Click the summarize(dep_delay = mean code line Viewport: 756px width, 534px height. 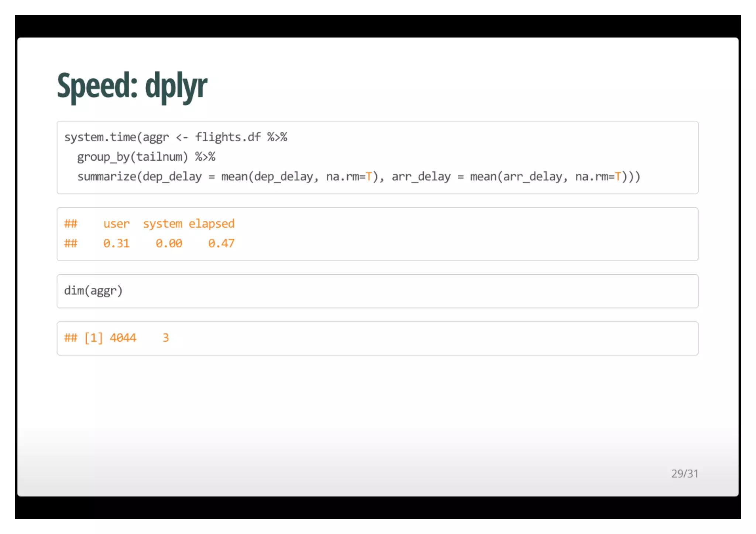click(x=359, y=177)
